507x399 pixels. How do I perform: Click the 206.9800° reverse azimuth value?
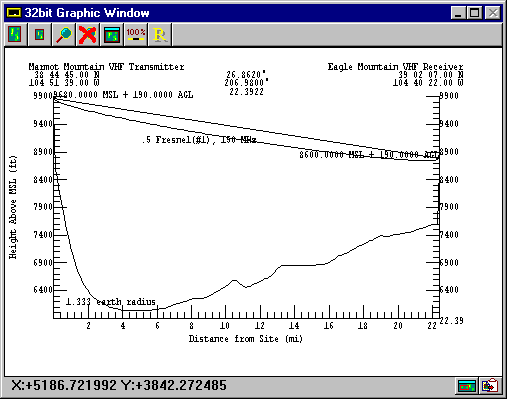tap(246, 82)
